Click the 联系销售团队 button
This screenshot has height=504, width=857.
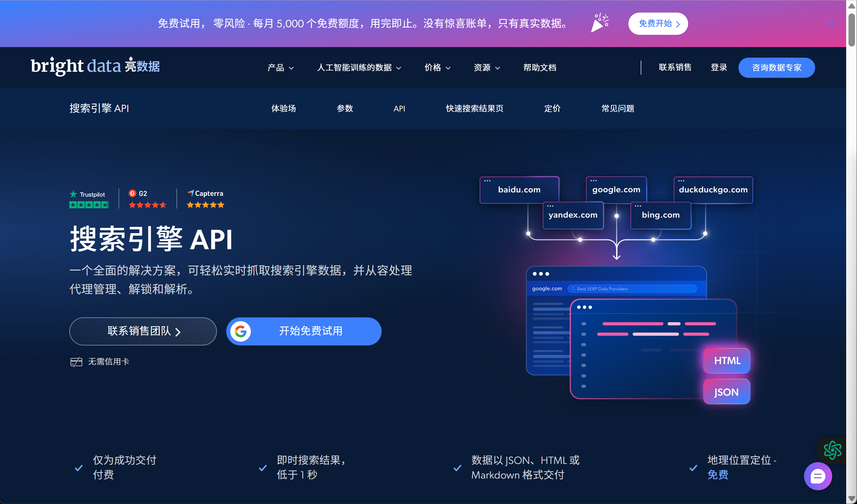143,331
